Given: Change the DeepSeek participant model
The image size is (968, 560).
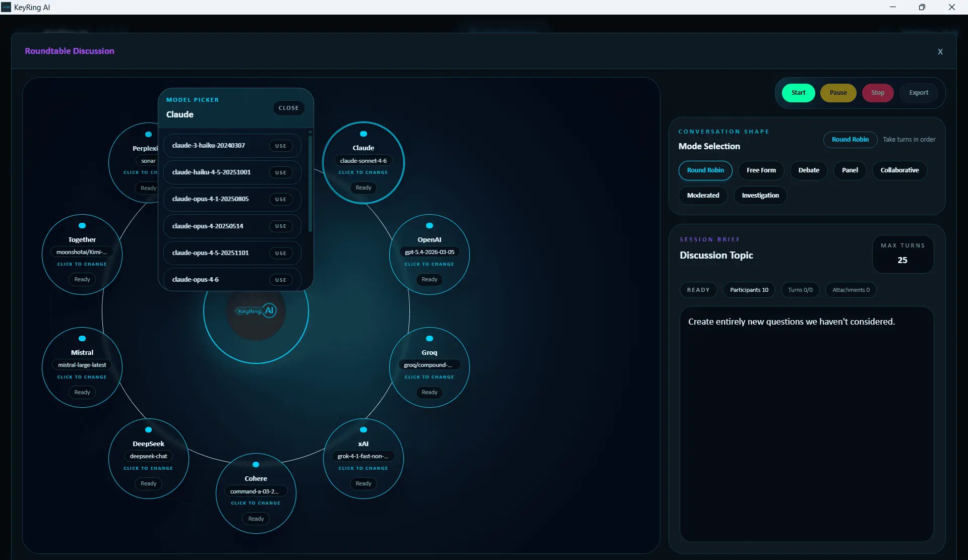Looking at the screenshot, I should 148,468.
